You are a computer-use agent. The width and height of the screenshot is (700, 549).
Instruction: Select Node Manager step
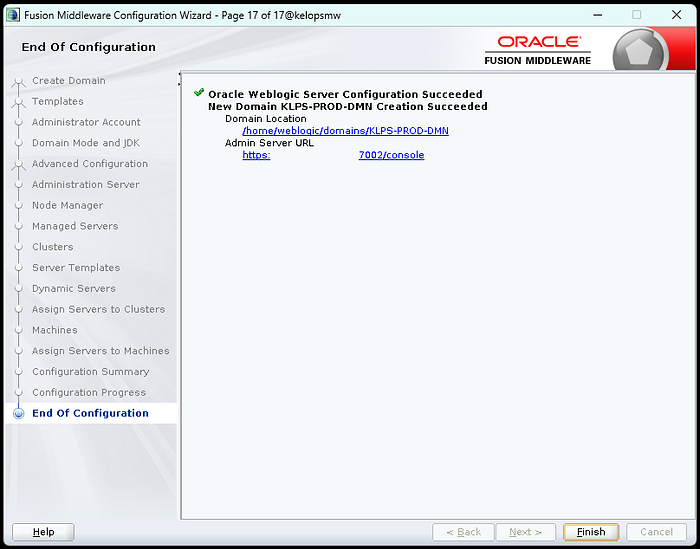(67, 205)
